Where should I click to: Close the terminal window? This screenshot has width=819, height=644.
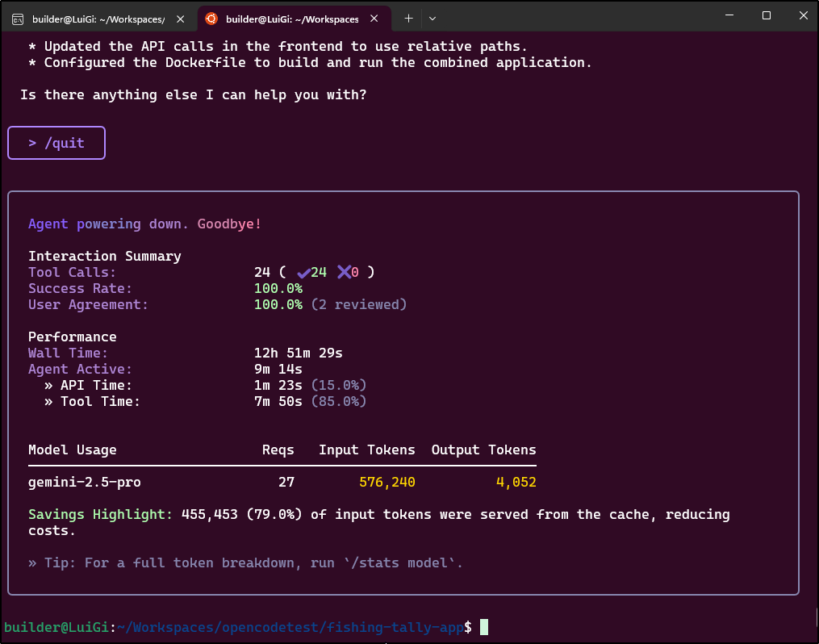pyautogui.click(x=804, y=15)
